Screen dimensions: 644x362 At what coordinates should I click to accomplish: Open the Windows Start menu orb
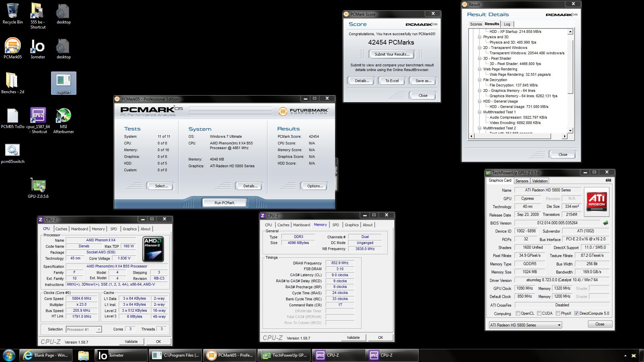click(9, 355)
